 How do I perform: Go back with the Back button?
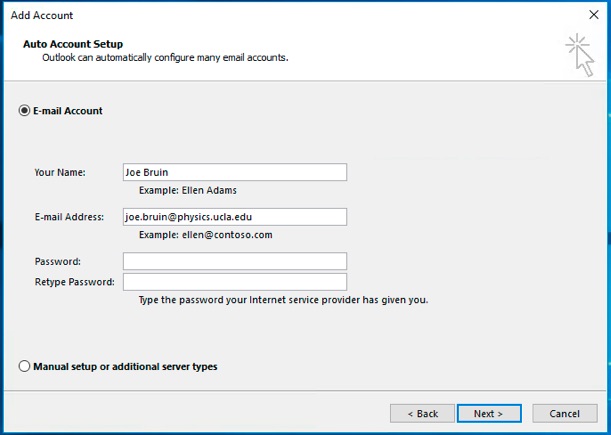(422, 414)
